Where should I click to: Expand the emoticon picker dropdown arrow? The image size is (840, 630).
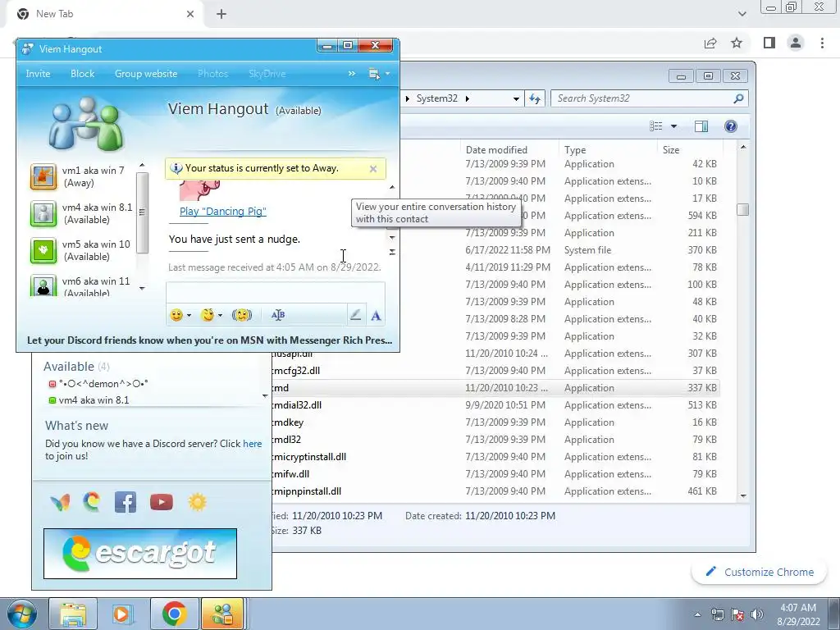click(189, 316)
